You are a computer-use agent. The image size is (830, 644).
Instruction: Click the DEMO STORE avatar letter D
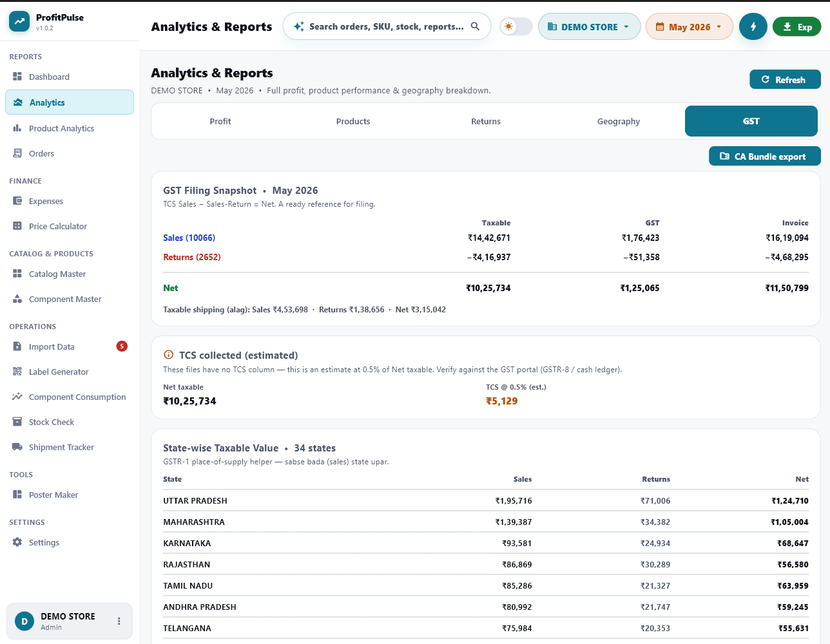point(24,621)
